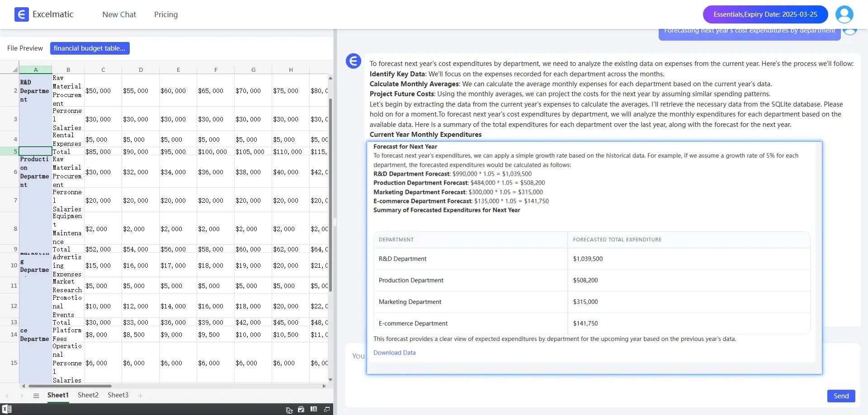This screenshot has width=868, height=415.
Task: Click the select-all corner triangle of spreadsheet
Action: pyautogui.click(x=15, y=70)
